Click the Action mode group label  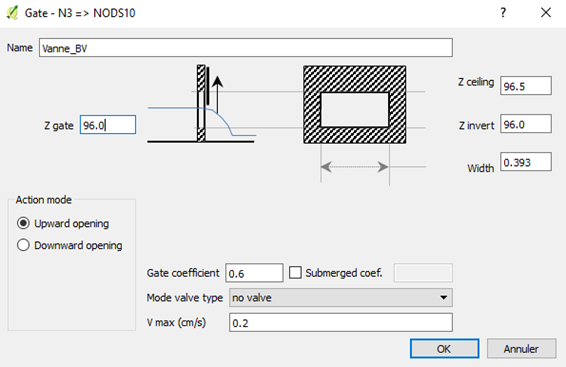[x=43, y=200]
